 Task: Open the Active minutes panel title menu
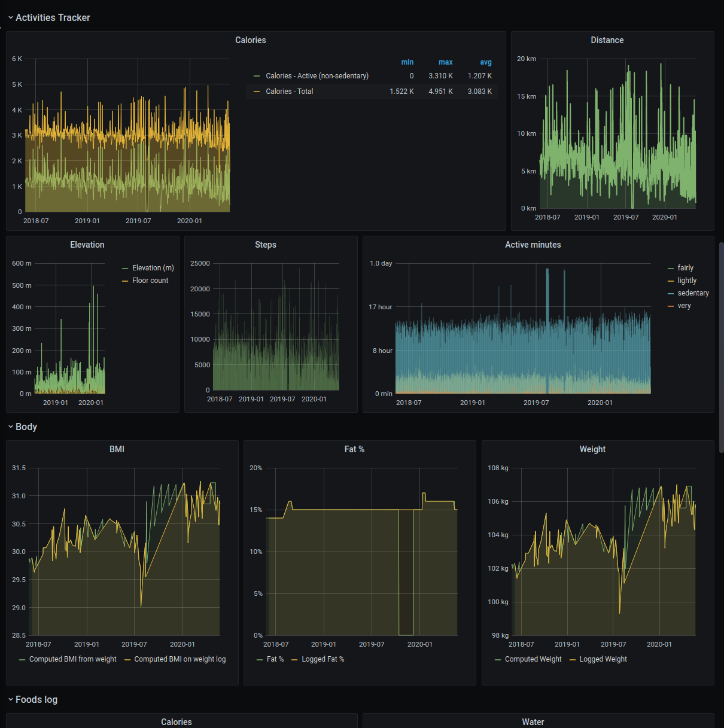click(533, 245)
